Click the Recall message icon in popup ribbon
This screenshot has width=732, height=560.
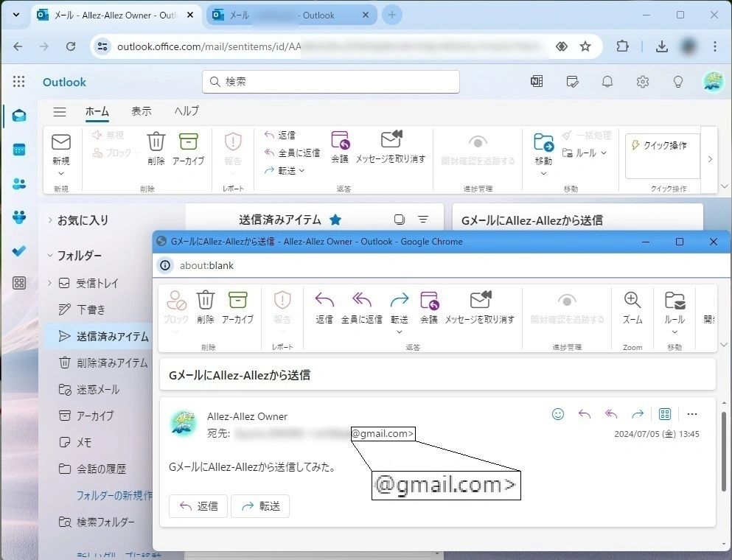click(x=480, y=300)
